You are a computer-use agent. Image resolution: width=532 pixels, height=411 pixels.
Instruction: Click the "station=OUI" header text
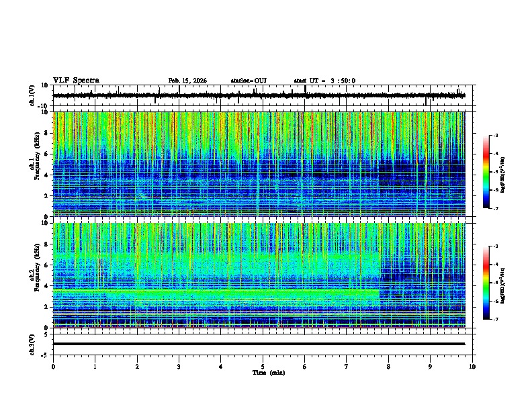(x=249, y=81)
